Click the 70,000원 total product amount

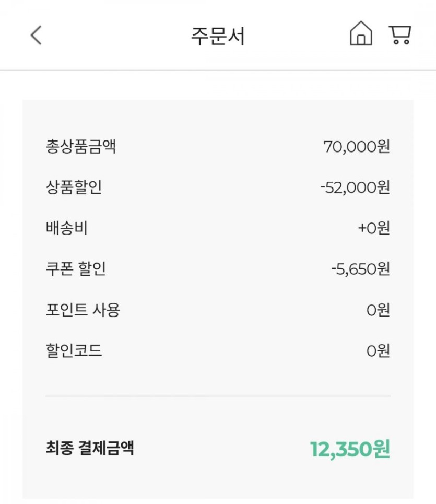click(x=357, y=146)
